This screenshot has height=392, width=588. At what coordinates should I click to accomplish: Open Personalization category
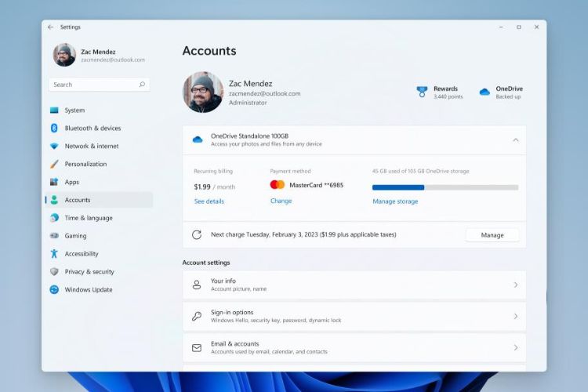[x=99, y=164]
